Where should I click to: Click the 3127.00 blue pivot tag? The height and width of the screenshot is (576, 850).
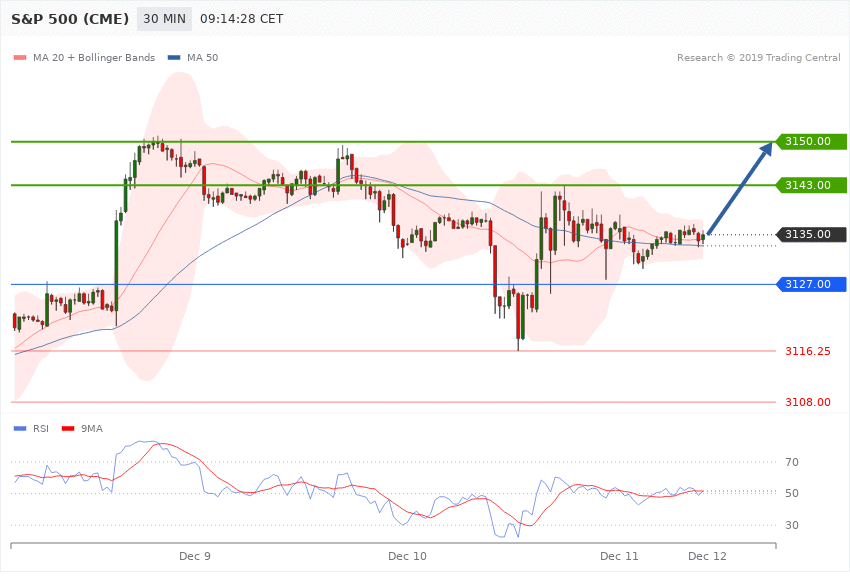pos(812,284)
